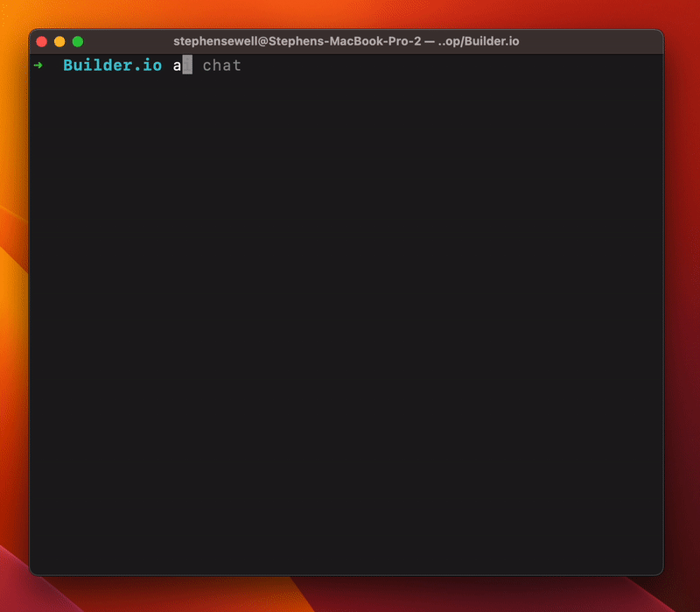The width and height of the screenshot is (700, 612).
Task: Click the orange wallpaper above the window
Action: (350, 13)
